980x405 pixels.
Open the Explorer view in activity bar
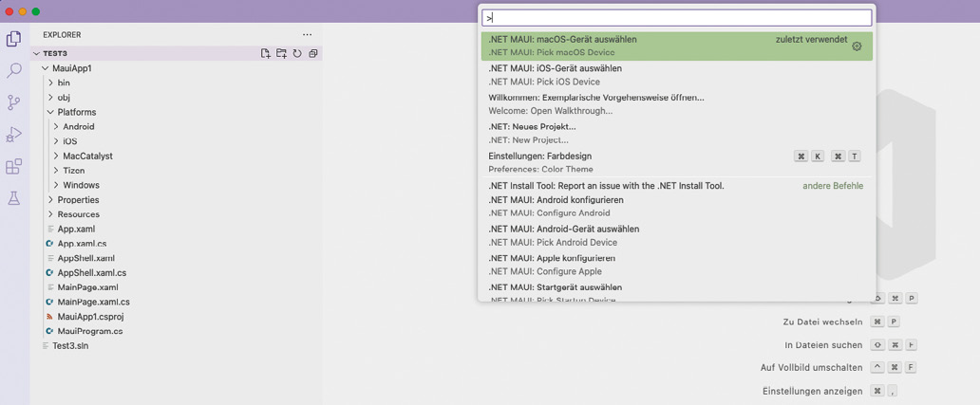tap(13, 39)
